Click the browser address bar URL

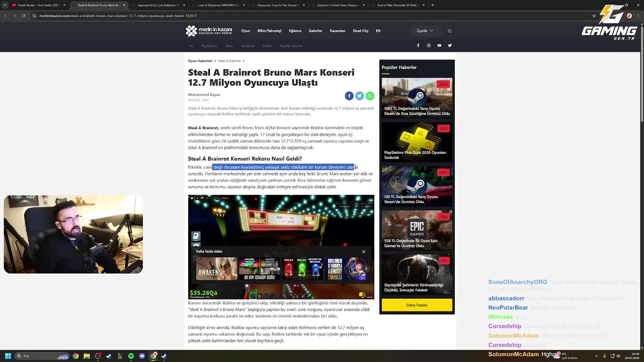point(118,16)
